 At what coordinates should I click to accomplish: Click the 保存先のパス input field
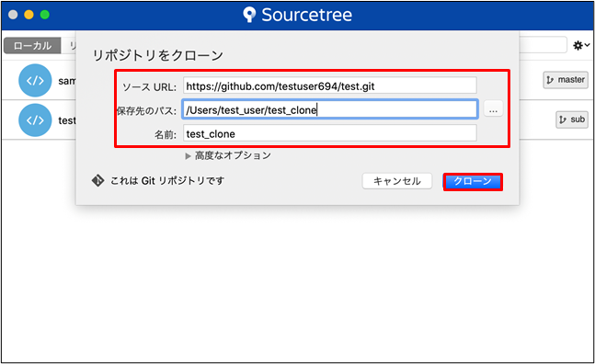point(330,109)
